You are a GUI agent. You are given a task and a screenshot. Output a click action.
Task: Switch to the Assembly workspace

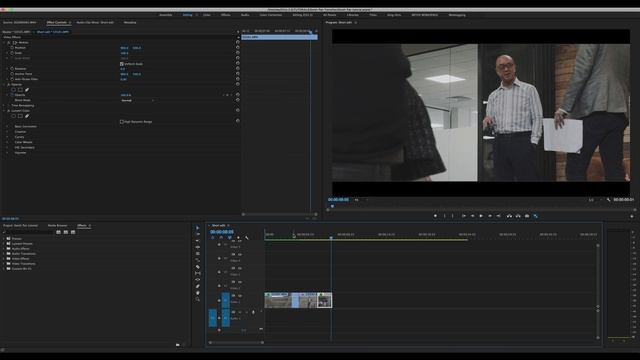pos(165,15)
